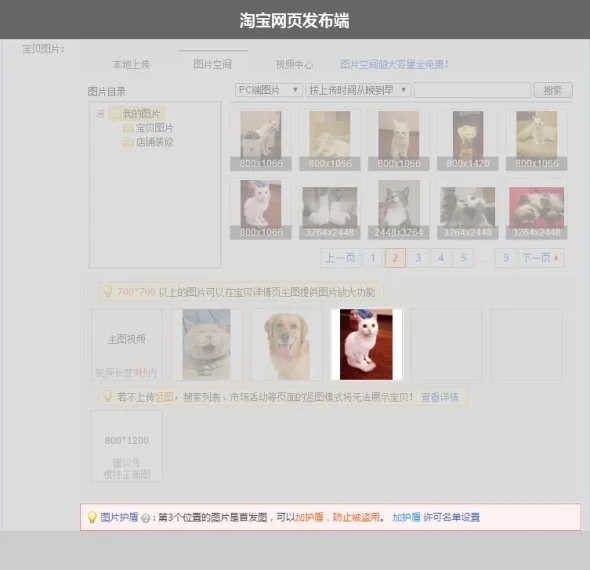Switch to the 本地上传 tab
This screenshot has height=570, width=590.
coord(131,64)
